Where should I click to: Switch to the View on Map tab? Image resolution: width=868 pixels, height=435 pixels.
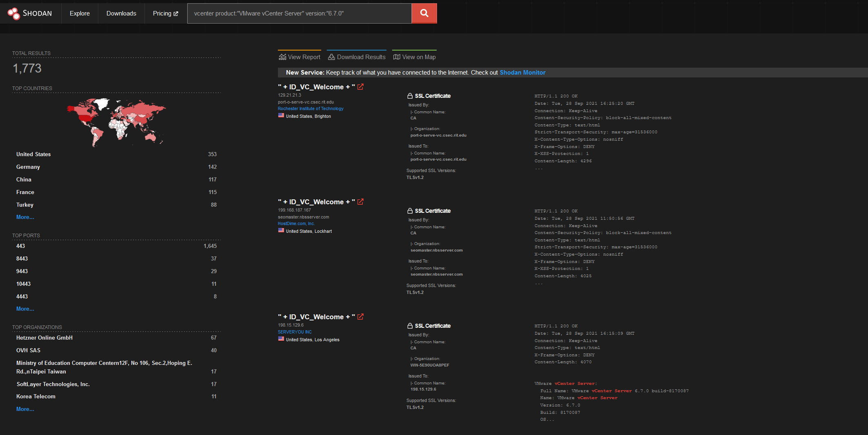coord(414,57)
